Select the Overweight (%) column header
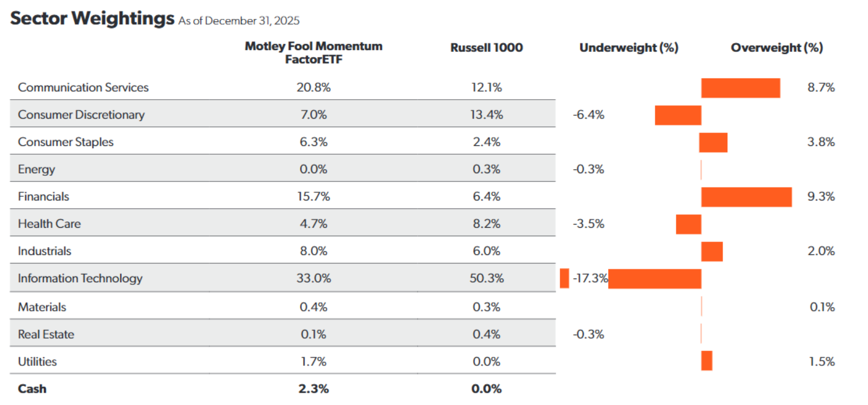Viewport: 868px width, 405px height. (x=777, y=48)
